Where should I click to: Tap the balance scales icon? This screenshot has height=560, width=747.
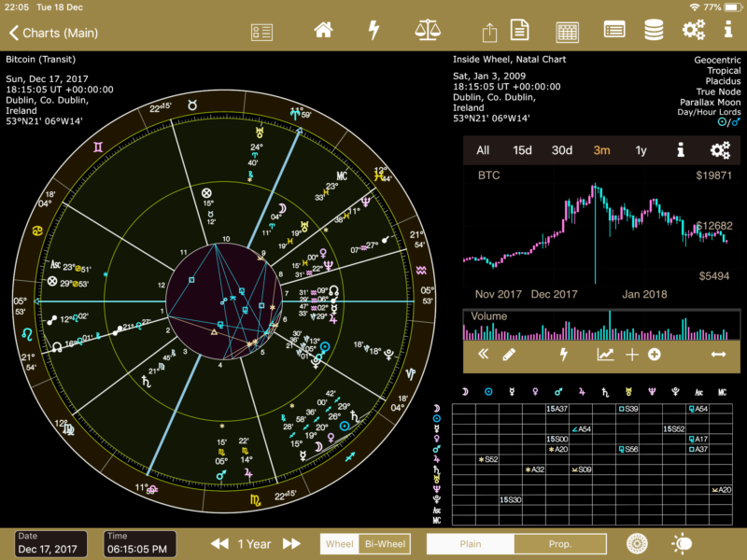pos(427,31)
